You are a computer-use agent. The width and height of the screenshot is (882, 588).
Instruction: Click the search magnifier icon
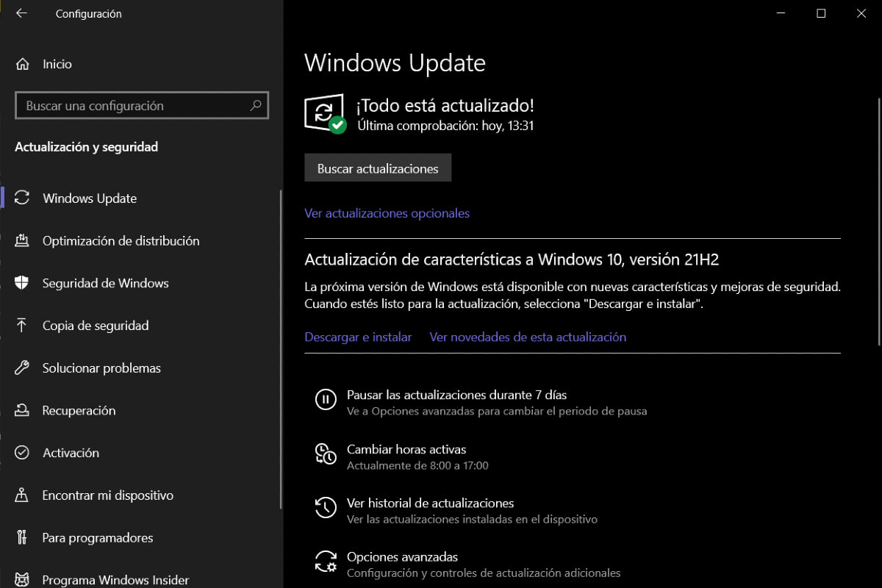pos(256,105)
